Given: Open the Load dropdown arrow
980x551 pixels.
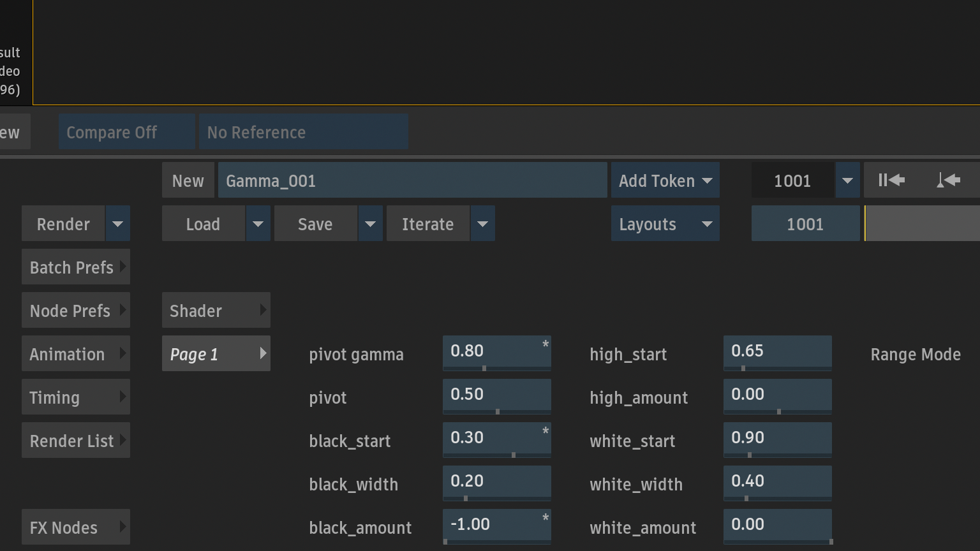Looking at the screenshot, I should pyautogui.click(x=258, y=224).
